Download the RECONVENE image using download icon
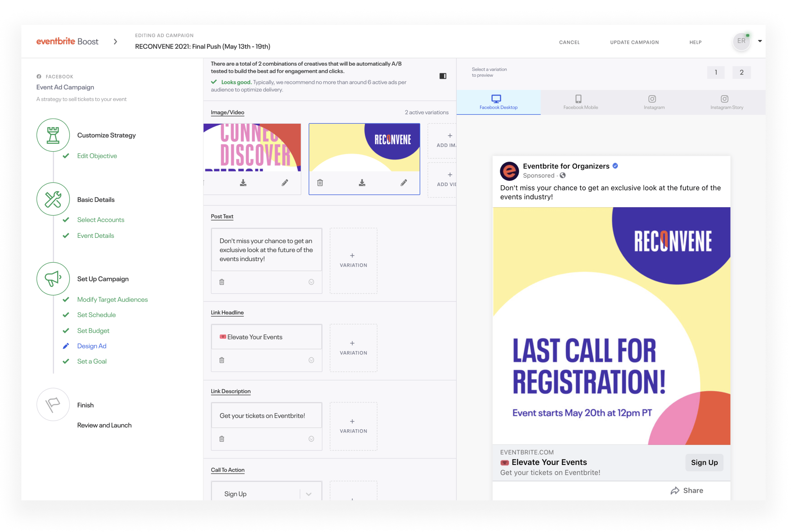 click(362, 183)
